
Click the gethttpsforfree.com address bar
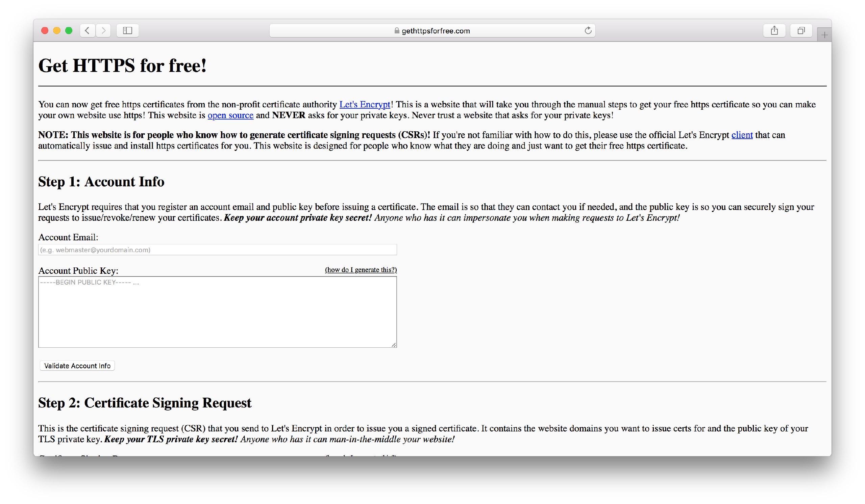tap(432, 30)
